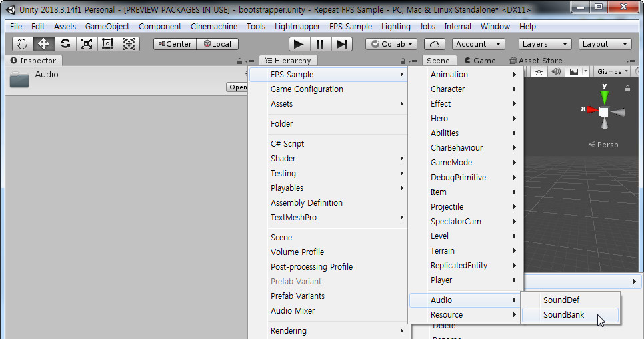Select the Rotate tool

pyautogui.click(x=65, y=44)
